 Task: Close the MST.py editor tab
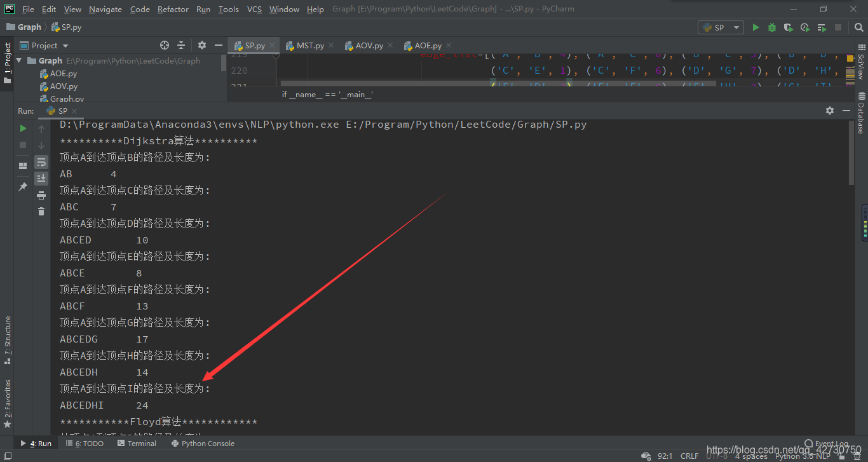[x=331, y=46]
